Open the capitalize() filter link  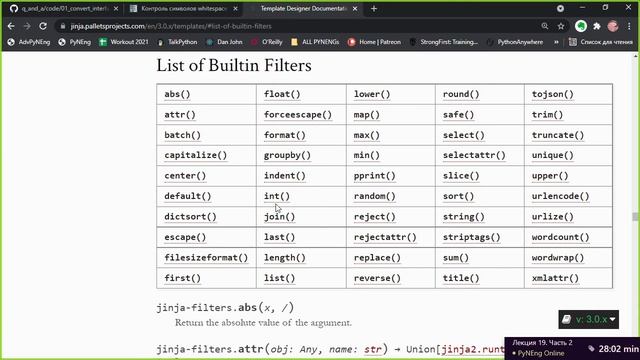(x=196, y=155)
